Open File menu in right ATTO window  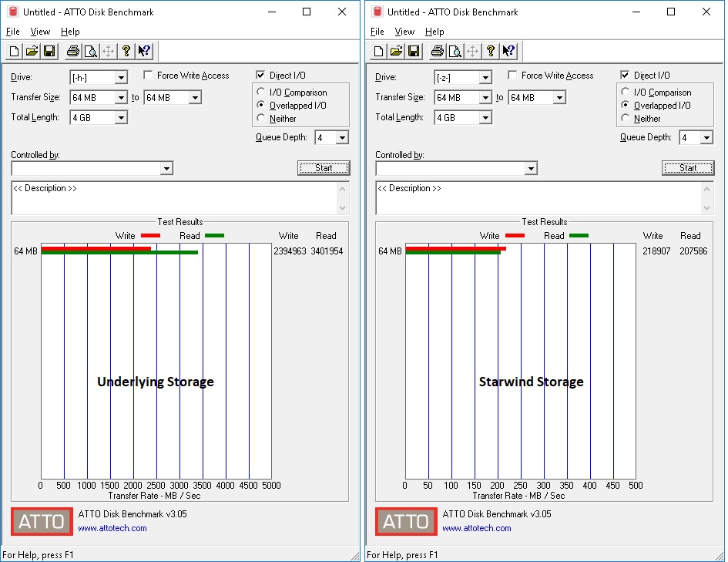[377, 32]
